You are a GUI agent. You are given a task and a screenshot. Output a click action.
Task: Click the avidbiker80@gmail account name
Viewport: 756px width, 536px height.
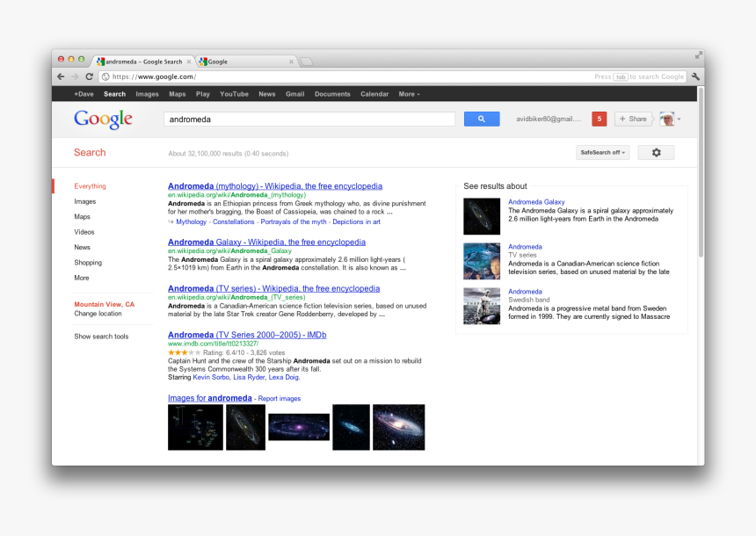[549, 119]
